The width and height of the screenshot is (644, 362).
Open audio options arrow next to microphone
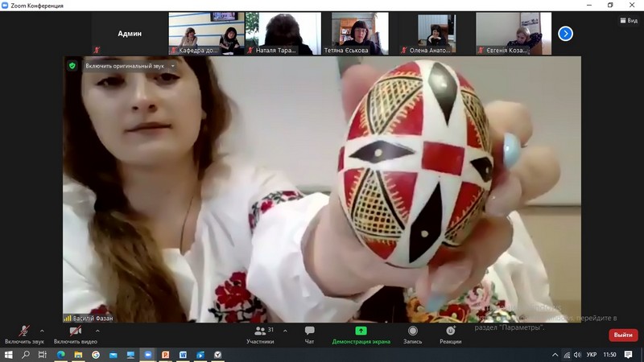pyautogui.click(x=42, y=331)
